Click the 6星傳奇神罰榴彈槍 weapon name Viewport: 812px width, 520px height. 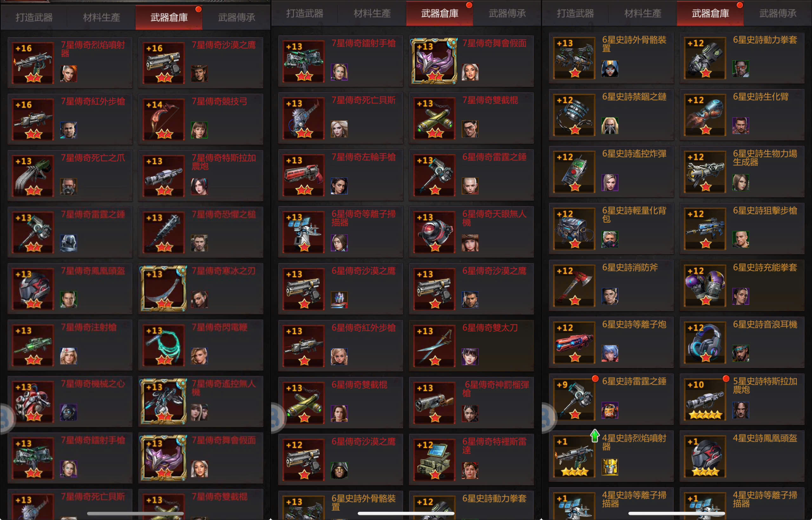[x=495, y=389]
